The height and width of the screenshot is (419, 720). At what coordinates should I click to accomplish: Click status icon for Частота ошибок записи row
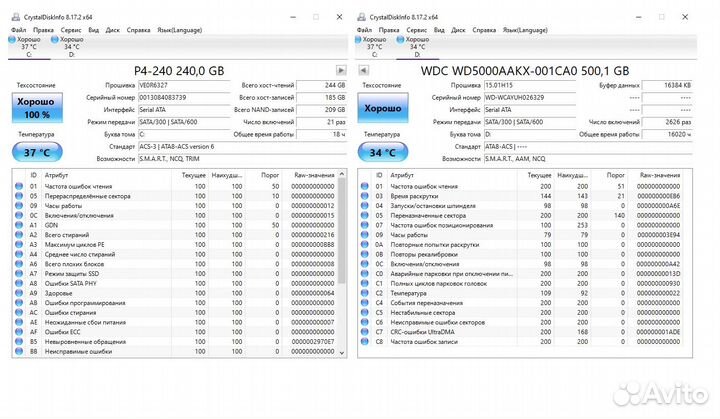point(365,341)
